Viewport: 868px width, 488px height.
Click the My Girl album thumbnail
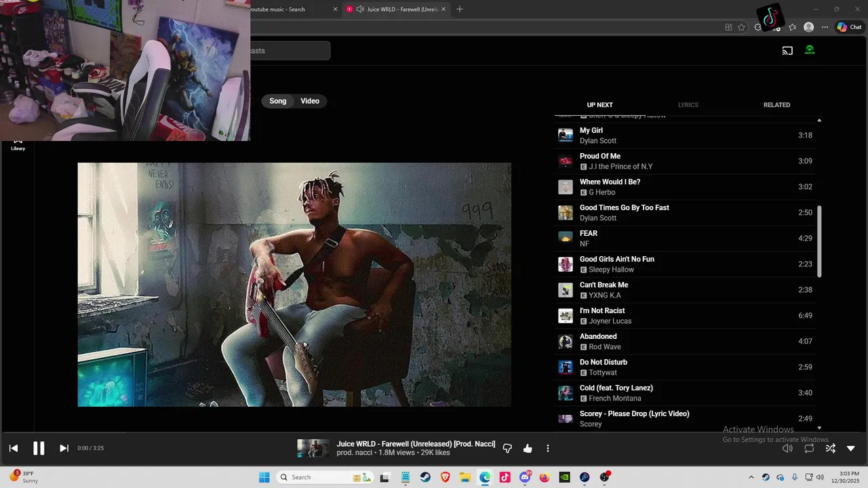566,136
